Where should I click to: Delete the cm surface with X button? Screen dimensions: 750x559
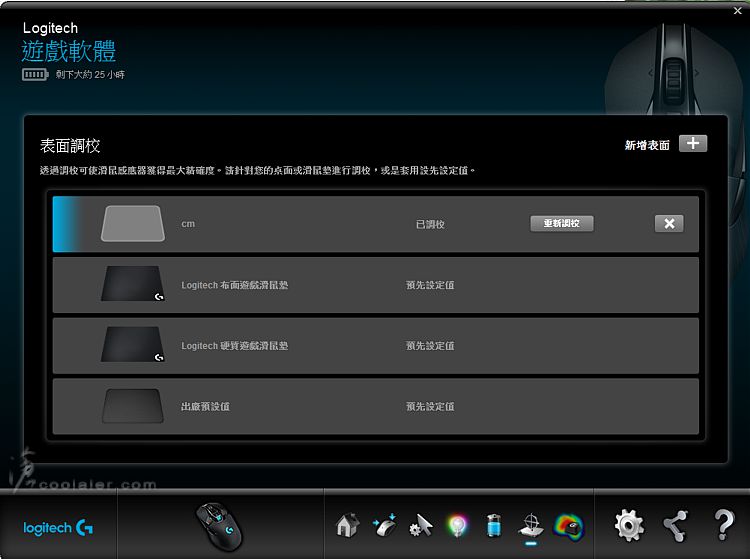[x=669, y=223]
